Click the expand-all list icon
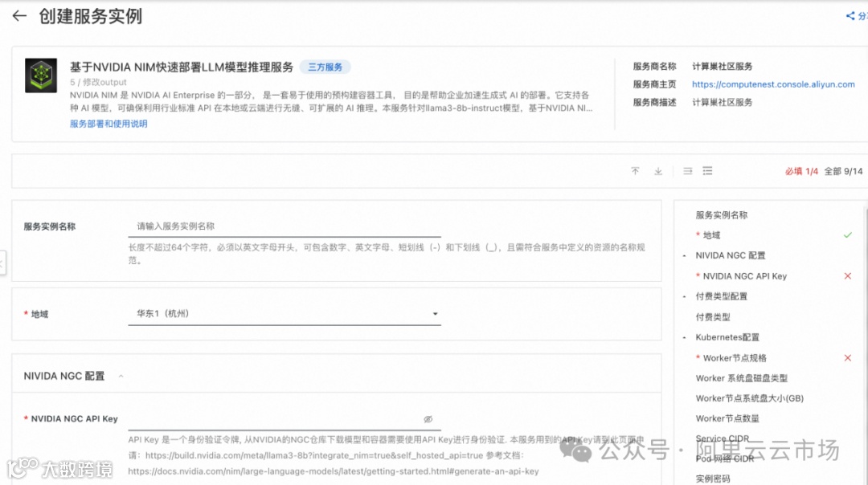 pyautogui.click(x=707, y=172)
